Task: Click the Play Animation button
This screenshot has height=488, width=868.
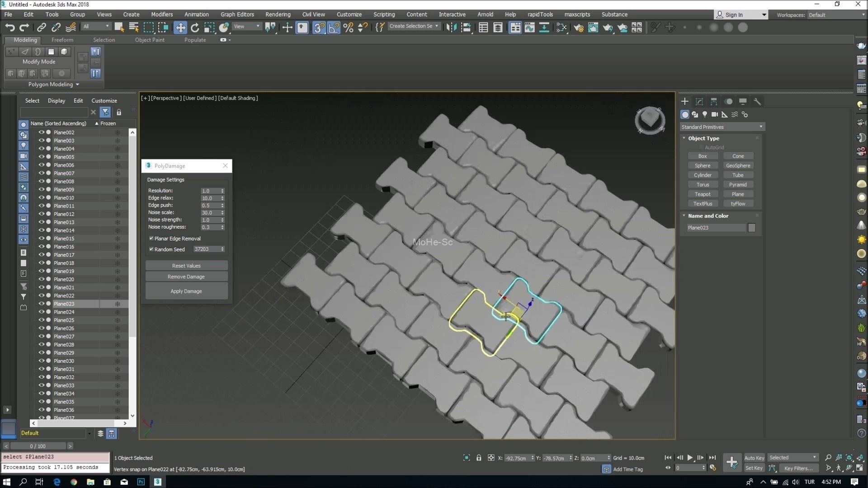Action: coord(690,458)
